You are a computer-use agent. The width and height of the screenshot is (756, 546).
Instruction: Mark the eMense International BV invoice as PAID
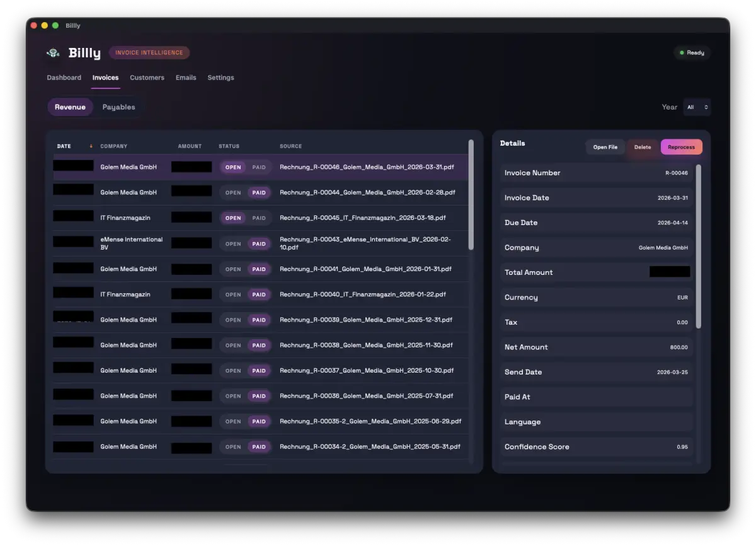coord(259,243)
